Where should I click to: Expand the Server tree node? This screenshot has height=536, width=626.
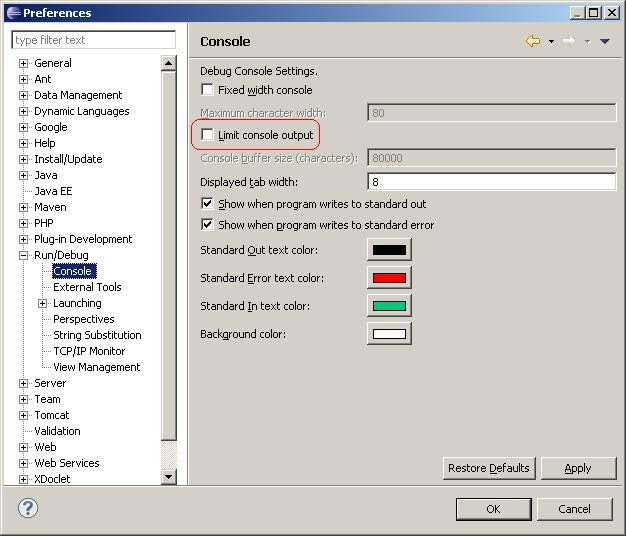coord(24,383)
